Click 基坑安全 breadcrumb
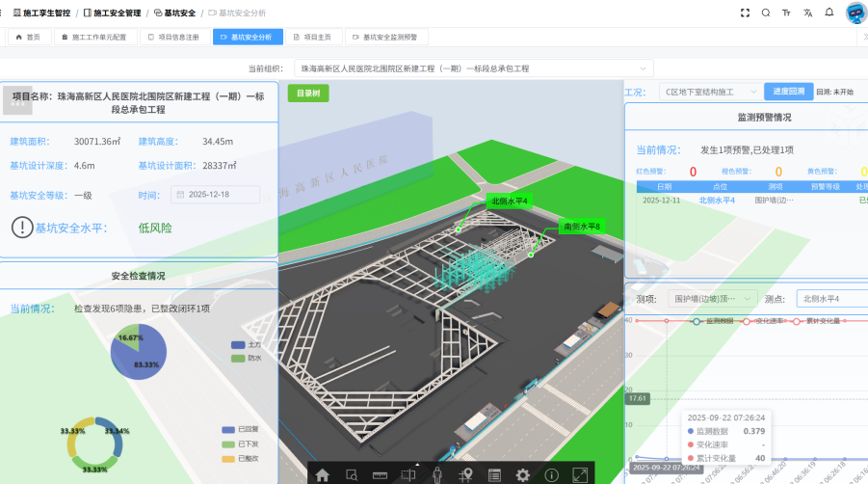868x484 pixels. click(x=175, y=13)
